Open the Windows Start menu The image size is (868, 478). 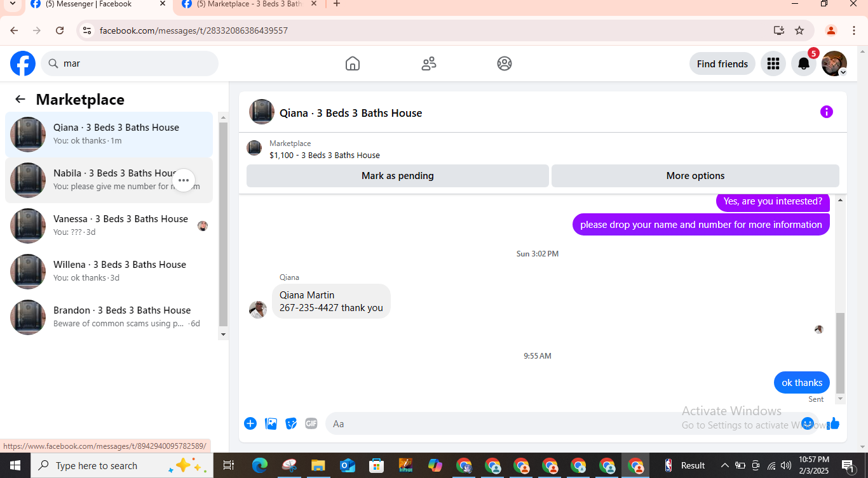click(15, 465)
